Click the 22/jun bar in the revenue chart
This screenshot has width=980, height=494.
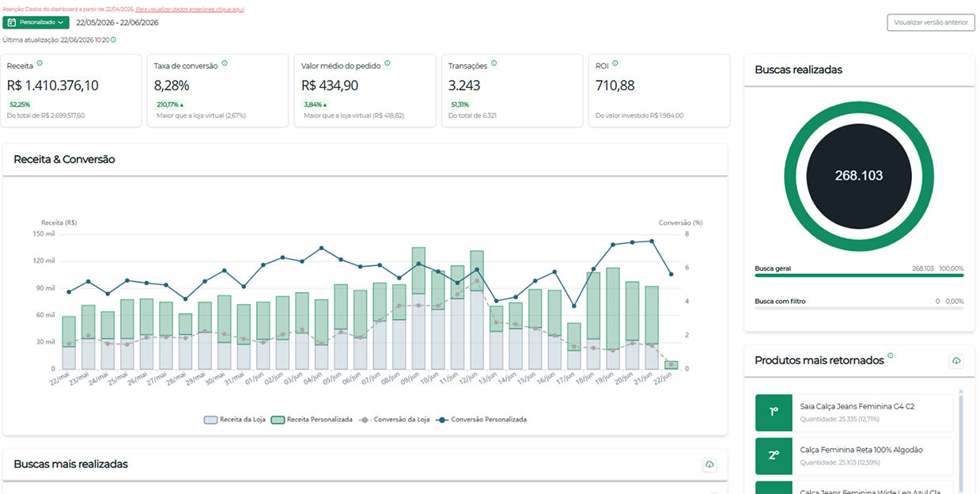tap(671, 365)
